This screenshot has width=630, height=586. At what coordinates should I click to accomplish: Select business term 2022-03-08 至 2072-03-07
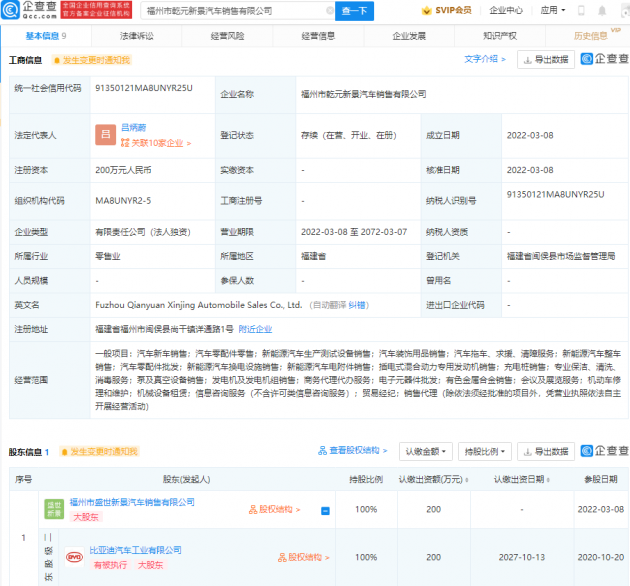[x=354, y=232]
